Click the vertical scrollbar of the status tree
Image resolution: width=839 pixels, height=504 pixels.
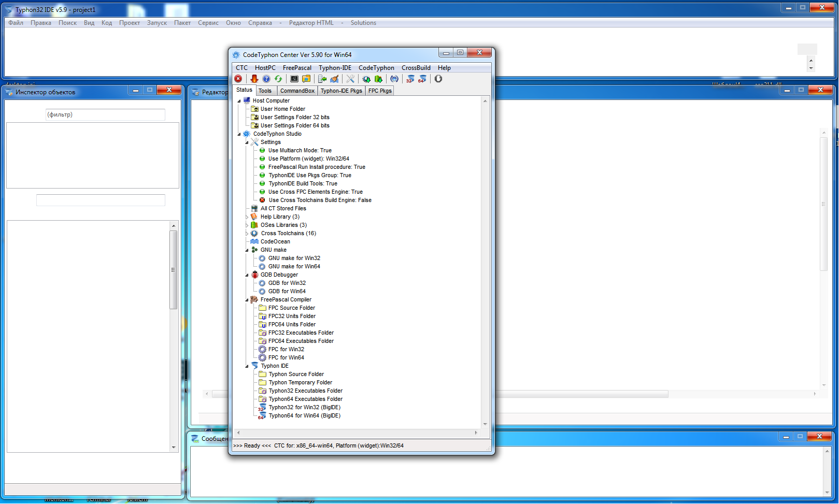click(485, 263)
